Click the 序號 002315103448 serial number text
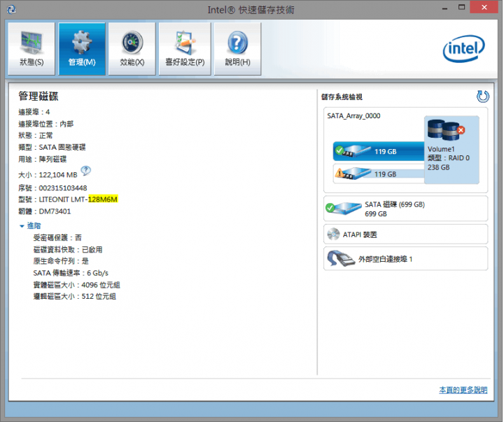This screenshot has height=422, width=504. 52,188
